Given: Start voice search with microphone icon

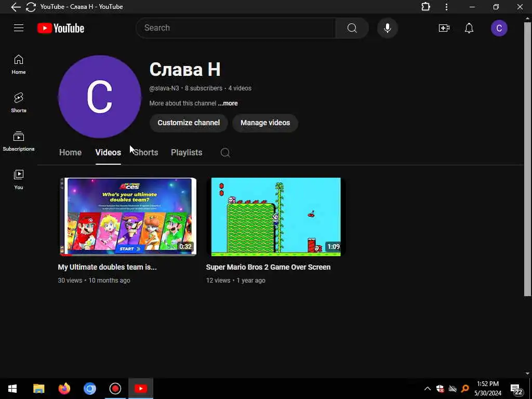Looking at the screenshot, I should pyautogui.click(x=388, y=28).
